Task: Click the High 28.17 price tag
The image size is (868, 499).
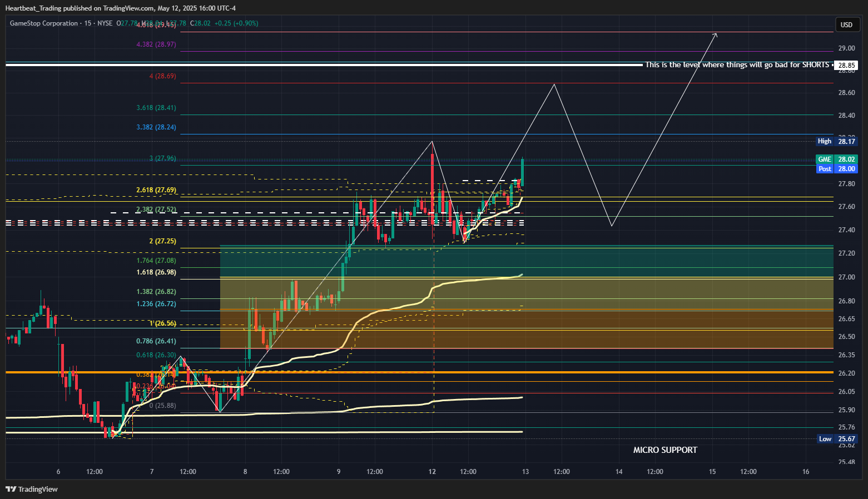Action: click(837, 141)
